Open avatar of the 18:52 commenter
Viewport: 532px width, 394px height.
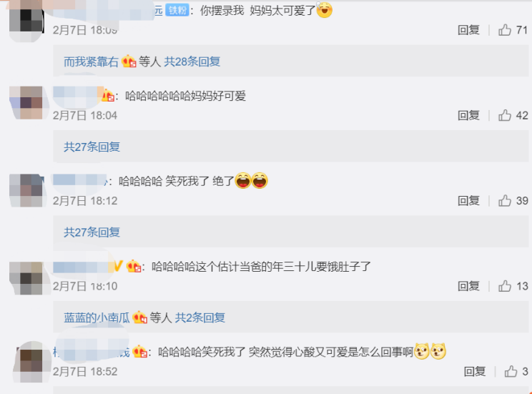coord(29,363)
